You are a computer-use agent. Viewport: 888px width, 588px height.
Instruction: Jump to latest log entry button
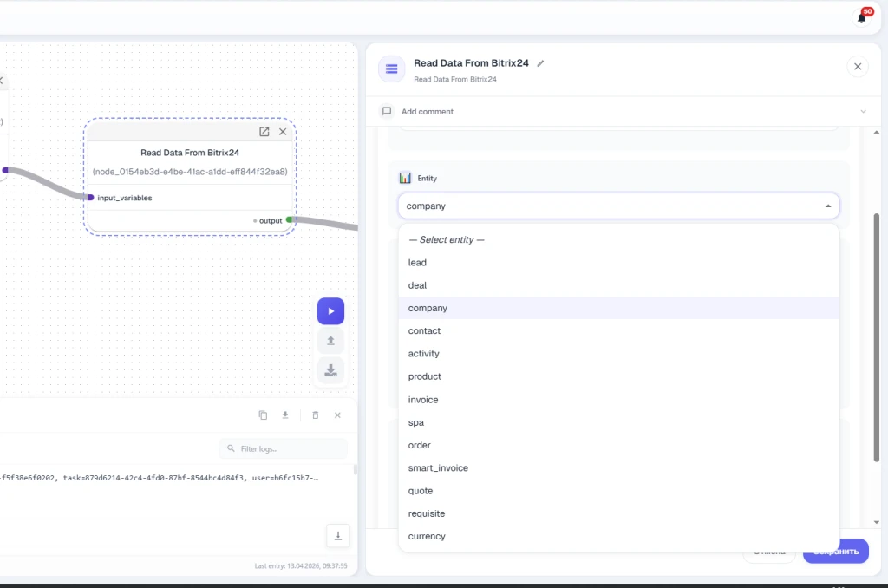coord(338,536)
